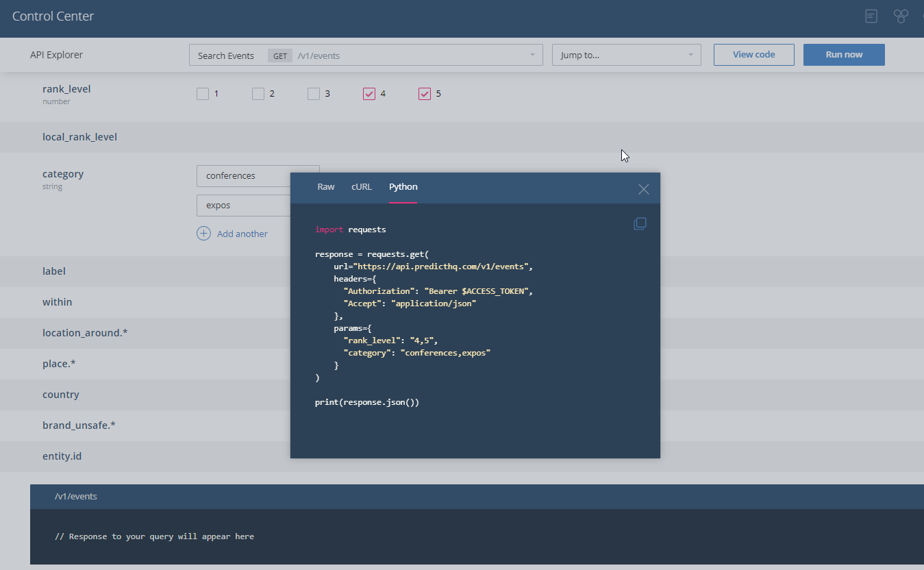Click the /v1/events response panel header
Viewport: 924px width, 570px height.
click(477, 497)
